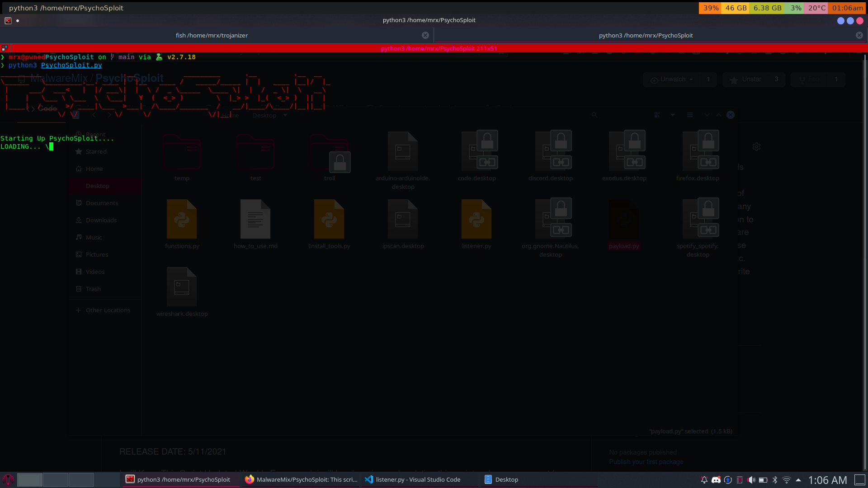Expand hidden system tray icons arrow
Screen dimensions: 868x488
(x=798, y=480)
